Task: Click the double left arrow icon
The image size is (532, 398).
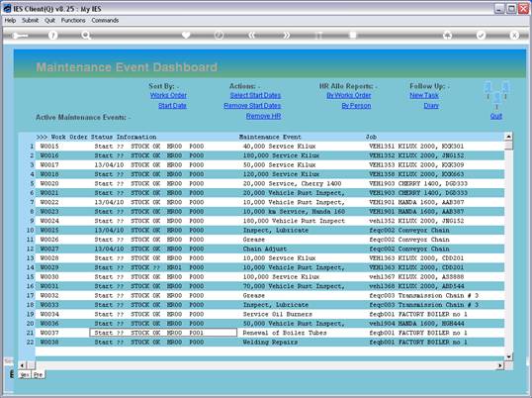Action: (252, 35)
